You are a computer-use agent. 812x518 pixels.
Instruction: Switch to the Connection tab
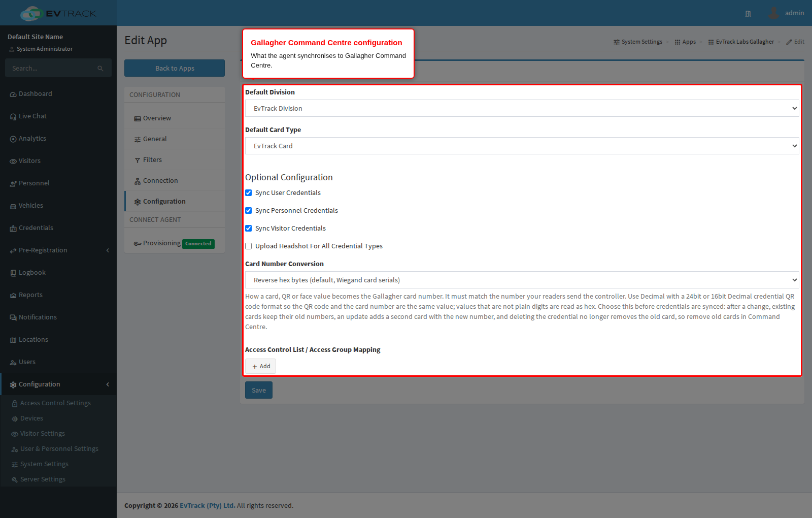(x=175, y=180)
